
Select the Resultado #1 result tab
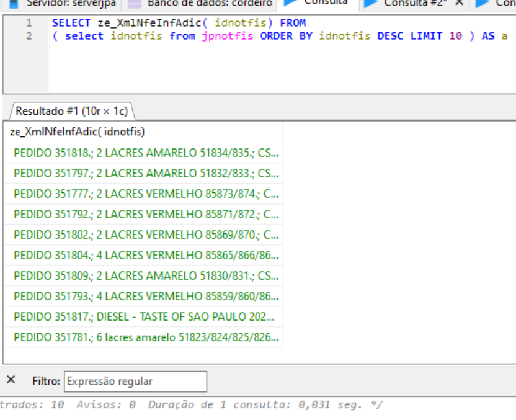click(x=71, y=111)
